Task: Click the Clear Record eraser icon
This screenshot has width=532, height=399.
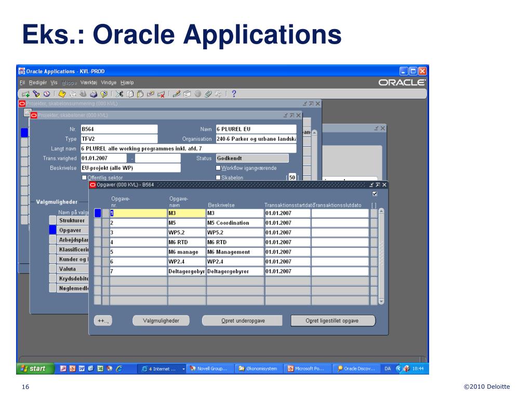Action: [x=151, y=94]
